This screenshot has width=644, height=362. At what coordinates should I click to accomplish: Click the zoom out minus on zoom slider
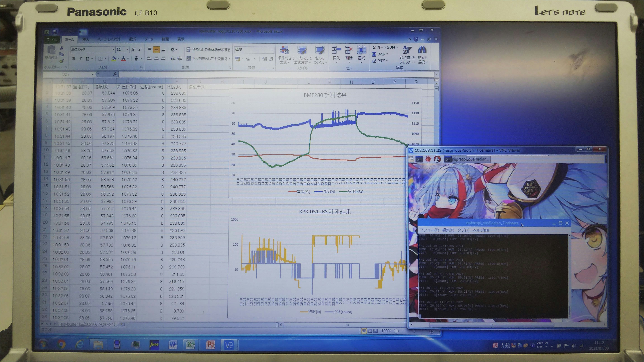coord(396,331)
